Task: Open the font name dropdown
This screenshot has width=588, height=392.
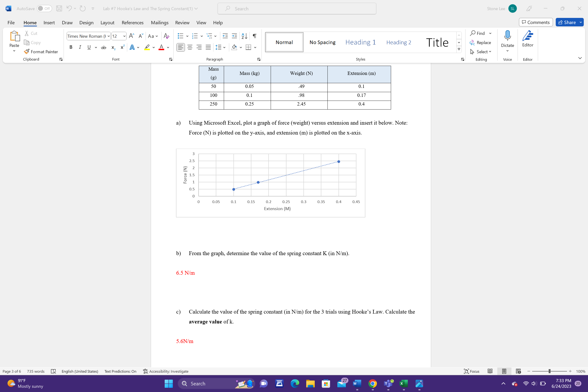Action: point(109,36)
